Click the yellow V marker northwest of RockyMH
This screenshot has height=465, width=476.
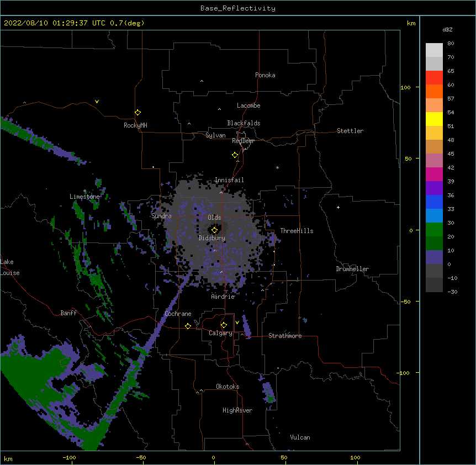97,102
